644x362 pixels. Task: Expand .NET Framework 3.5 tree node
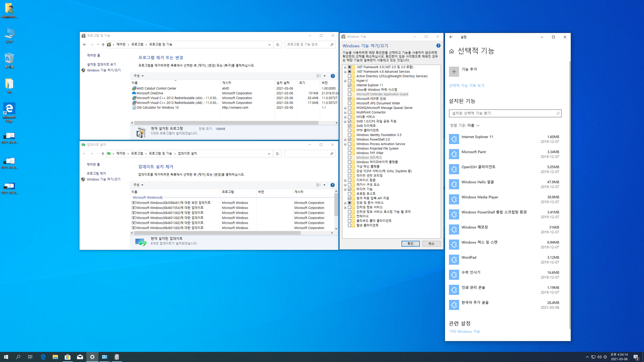click(x=345, y=67)
